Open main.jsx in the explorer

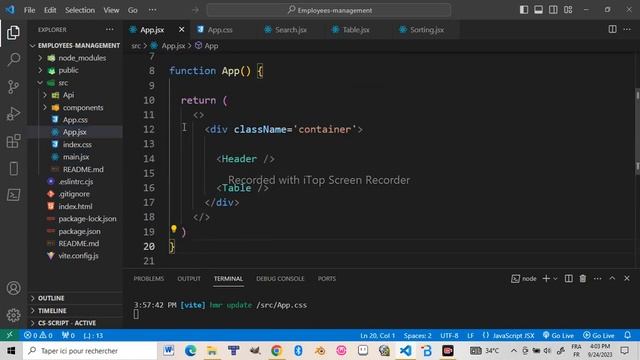(75, 157)
